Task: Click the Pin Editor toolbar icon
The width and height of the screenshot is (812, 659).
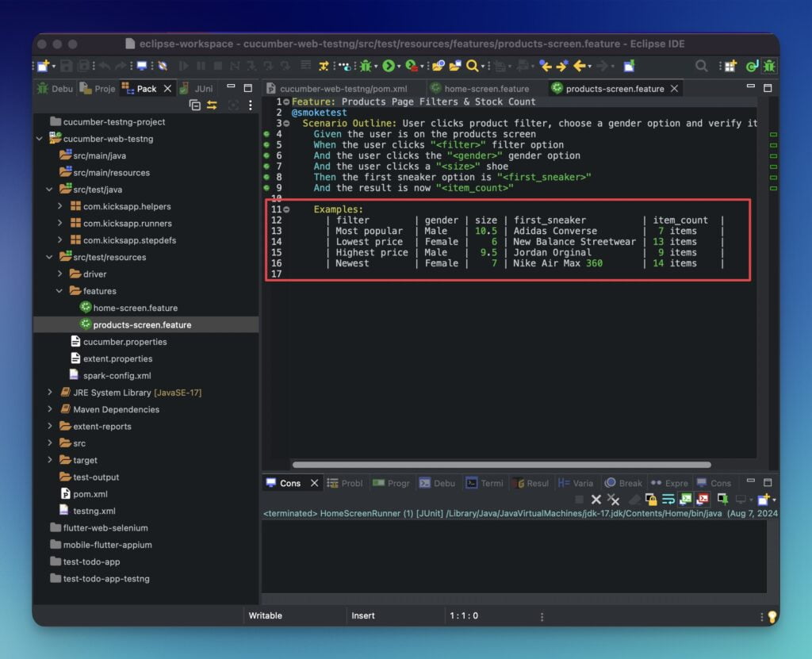Action: coord(629,66)
